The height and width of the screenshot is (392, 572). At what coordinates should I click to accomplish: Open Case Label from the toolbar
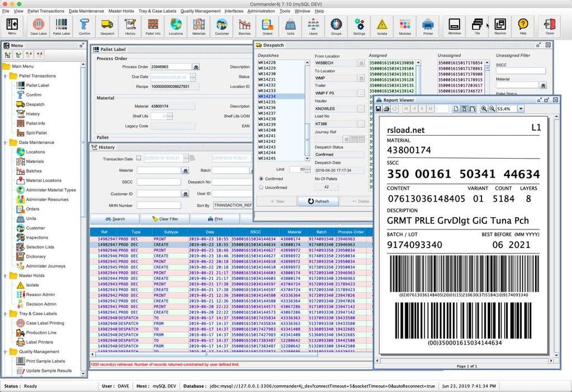[39, 26]
